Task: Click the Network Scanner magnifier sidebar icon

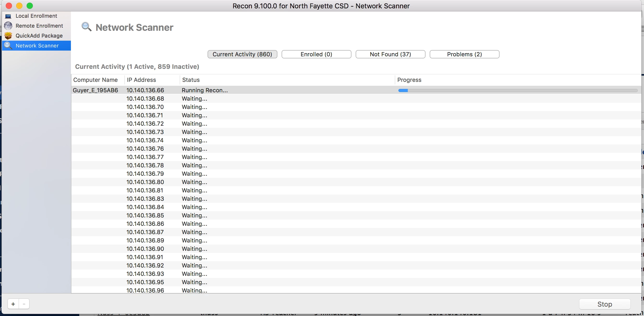Action: pyautogui.click(x=8, y=46)
